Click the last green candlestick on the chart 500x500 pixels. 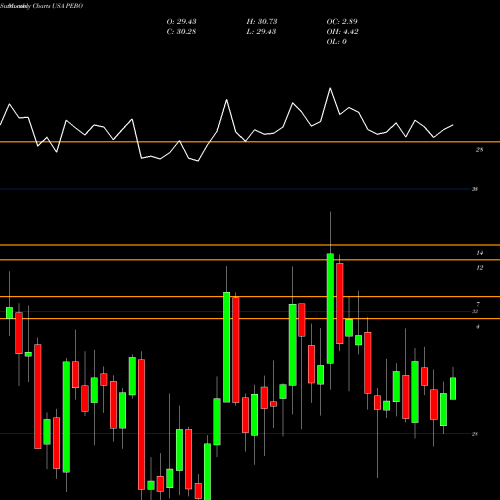[x=453, y=388]
